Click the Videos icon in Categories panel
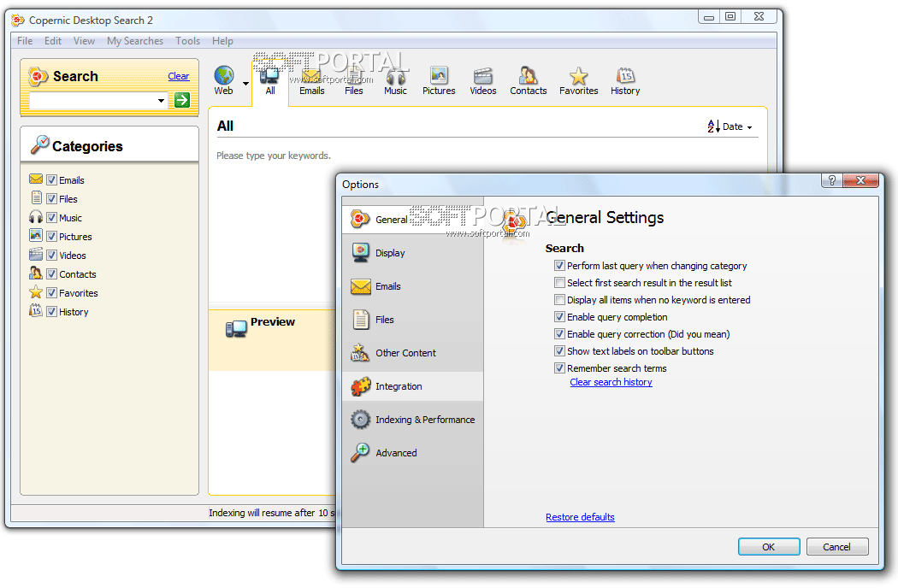Screen dimensions: 898x588 pyautogui.click(x=36, y=254)
